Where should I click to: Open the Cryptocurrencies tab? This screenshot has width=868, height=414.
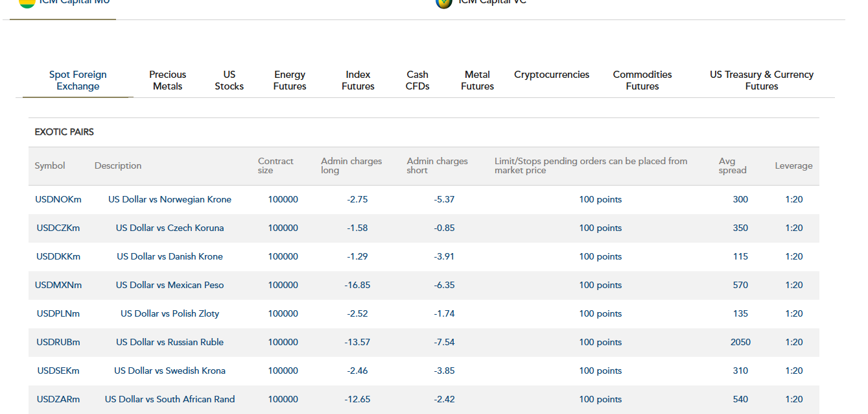click(x=552, y=75)
